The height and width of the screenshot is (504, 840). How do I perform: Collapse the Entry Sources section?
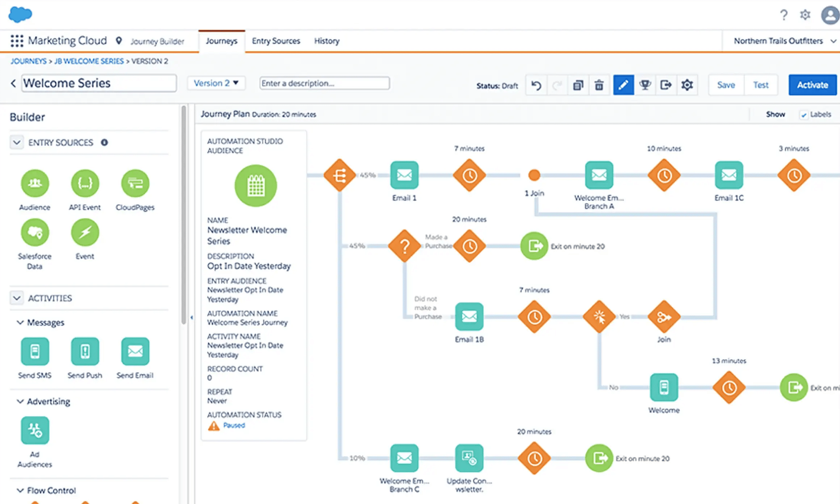pos(16,142)
